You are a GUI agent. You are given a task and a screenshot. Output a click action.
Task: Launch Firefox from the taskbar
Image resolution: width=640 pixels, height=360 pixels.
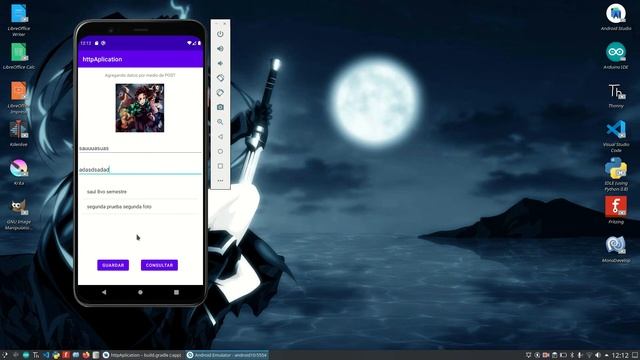86,355
